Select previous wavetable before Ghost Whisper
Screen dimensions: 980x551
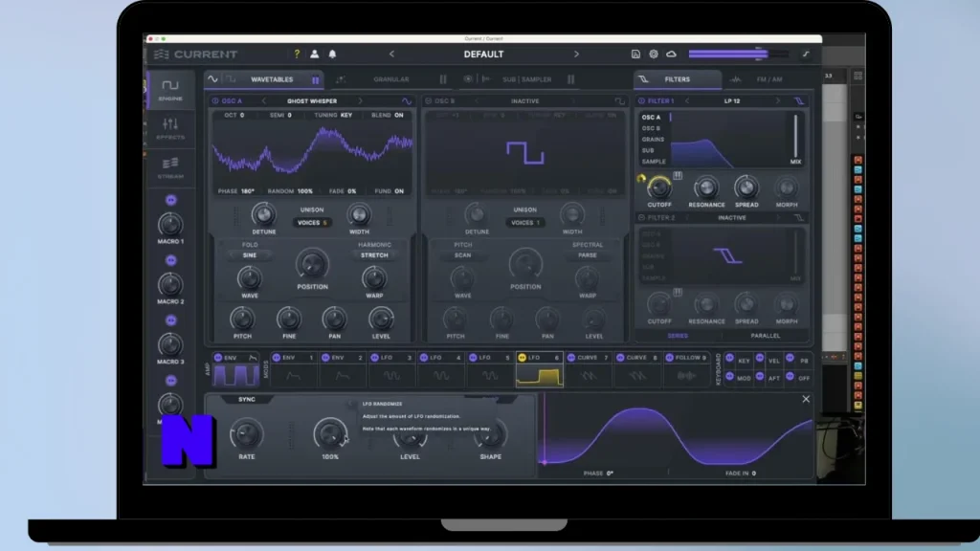[264, 101]
